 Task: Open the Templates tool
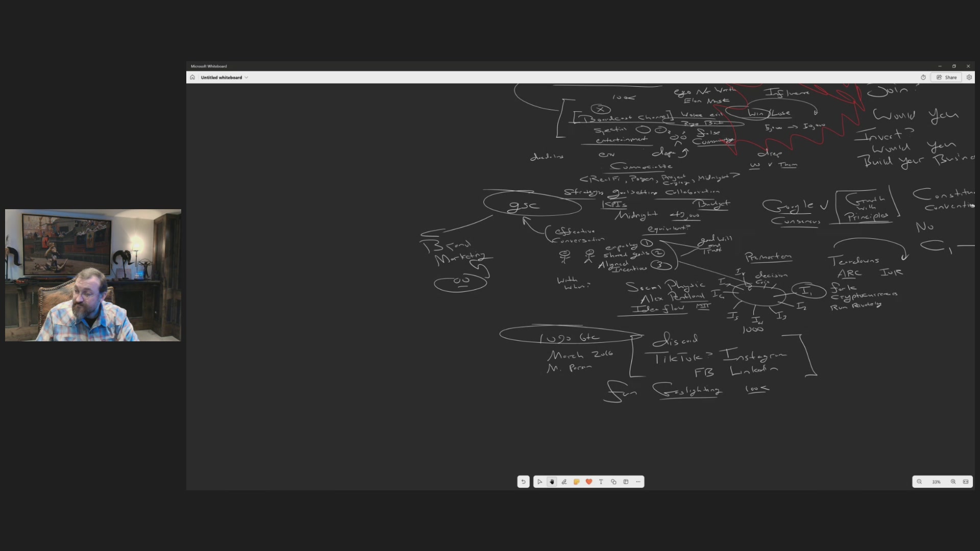coord(626,482)
